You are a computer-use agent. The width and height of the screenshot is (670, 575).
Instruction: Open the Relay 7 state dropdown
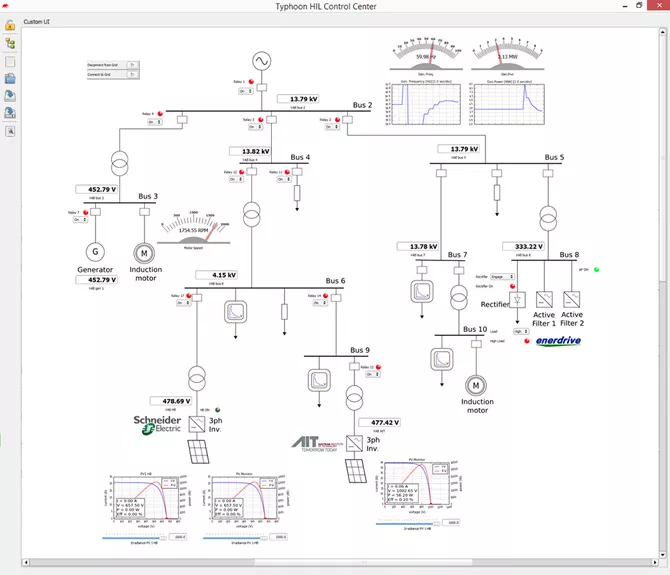point(80,220)
